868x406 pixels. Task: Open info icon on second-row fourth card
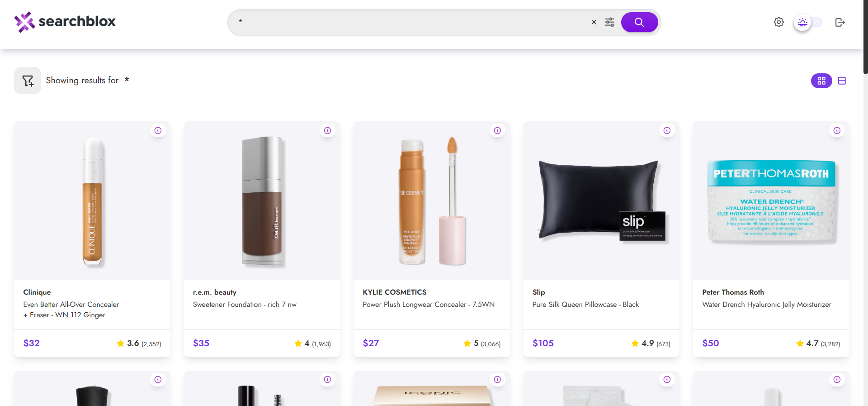click(x=667, y=379)
